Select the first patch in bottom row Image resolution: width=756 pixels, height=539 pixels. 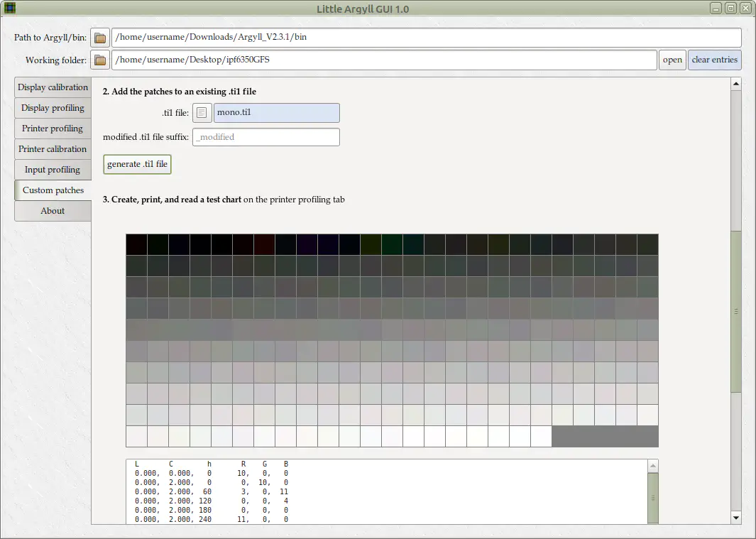(x=136, y=436)
